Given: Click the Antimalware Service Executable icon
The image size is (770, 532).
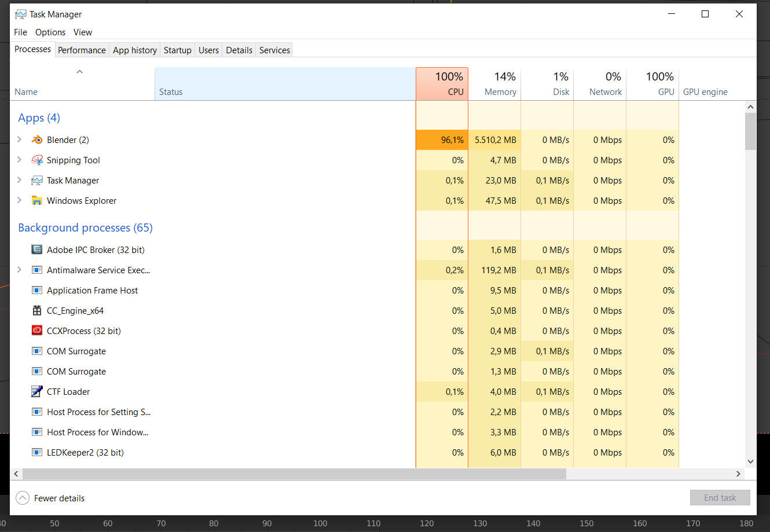Looking at the screenshot, I should (37, 270).
